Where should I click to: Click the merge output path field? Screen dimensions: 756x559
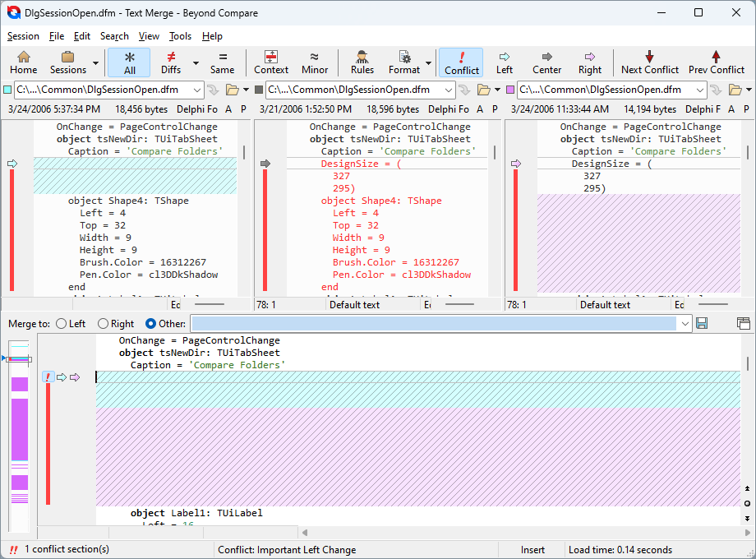coord(434,324)
